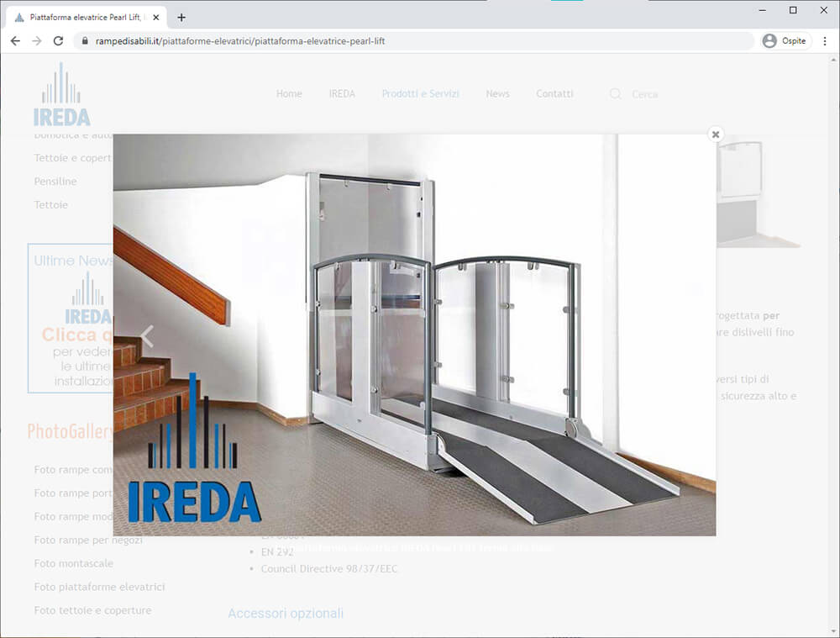Open Chrome three-dot menu

point(825,40)
